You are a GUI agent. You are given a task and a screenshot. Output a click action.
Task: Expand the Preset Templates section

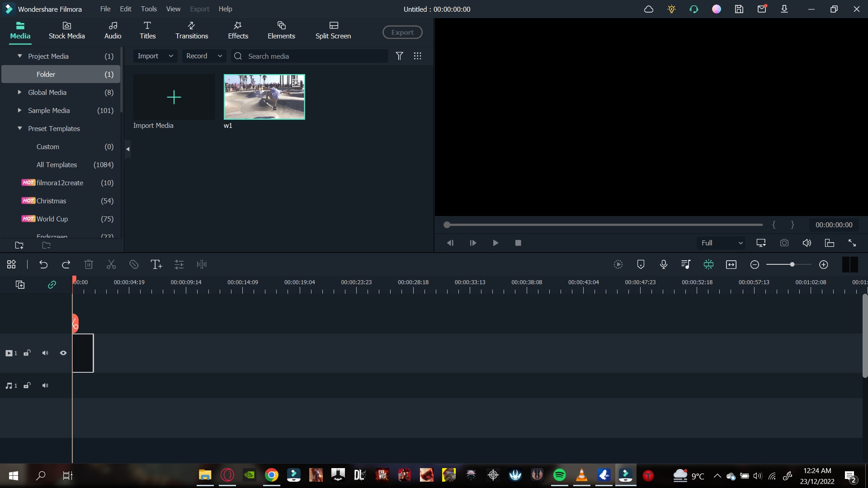pyautogui.click(x=20, y=129)
